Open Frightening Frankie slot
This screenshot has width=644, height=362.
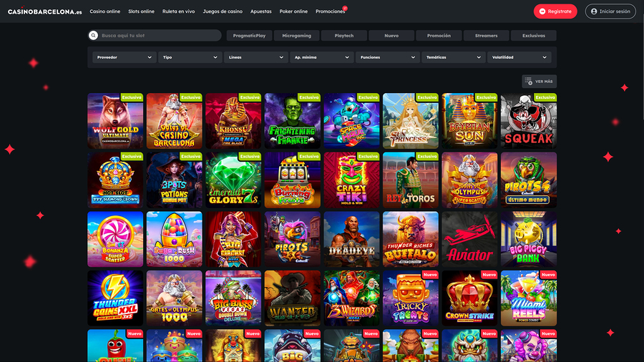(x=293, y=121)
